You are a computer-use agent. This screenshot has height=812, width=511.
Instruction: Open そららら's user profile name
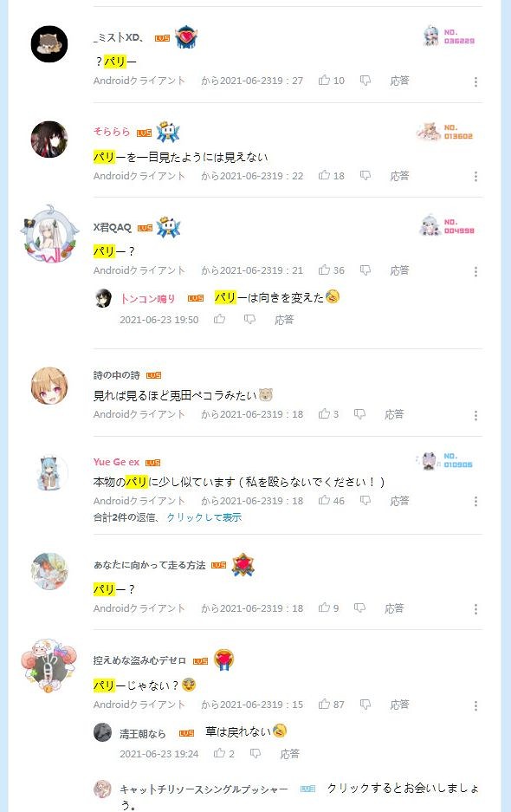click(112, 132)
